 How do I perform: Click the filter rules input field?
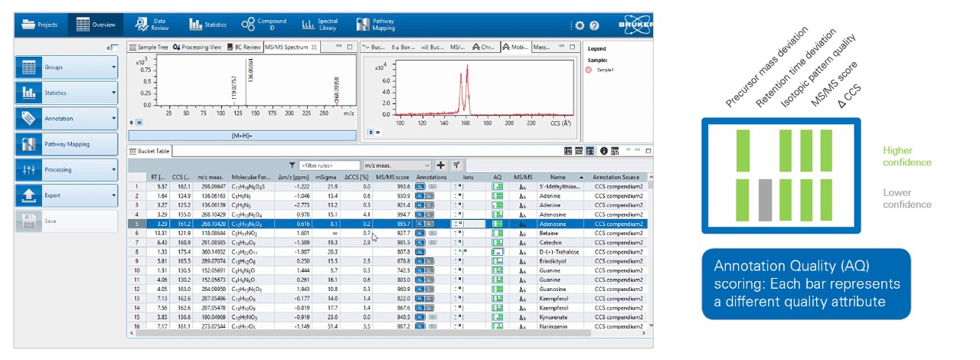click(x=329, y=165)
